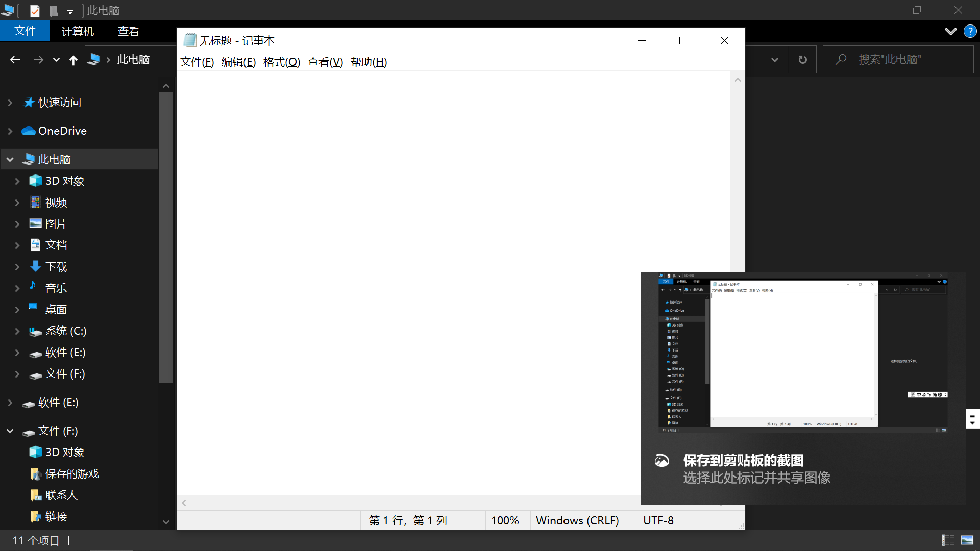Image resolution: width=980 pixels, height=551 pixels.
Task: Open recent locations dropdown arrow
Action: (56, 60)
